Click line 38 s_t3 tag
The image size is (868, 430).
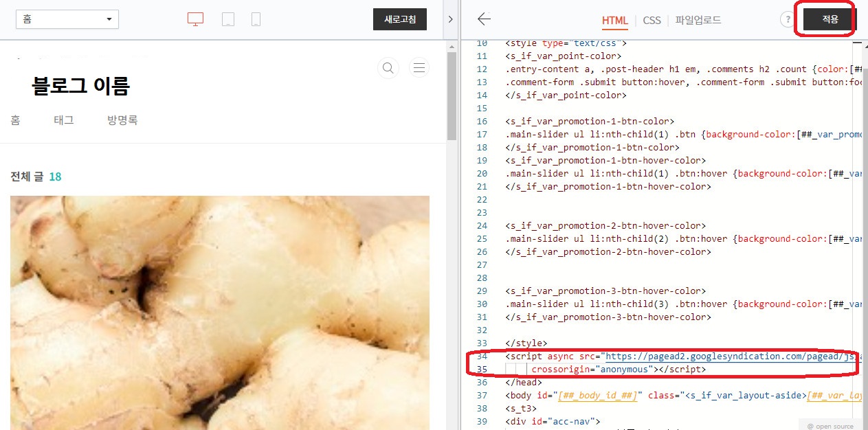(521, 408)
